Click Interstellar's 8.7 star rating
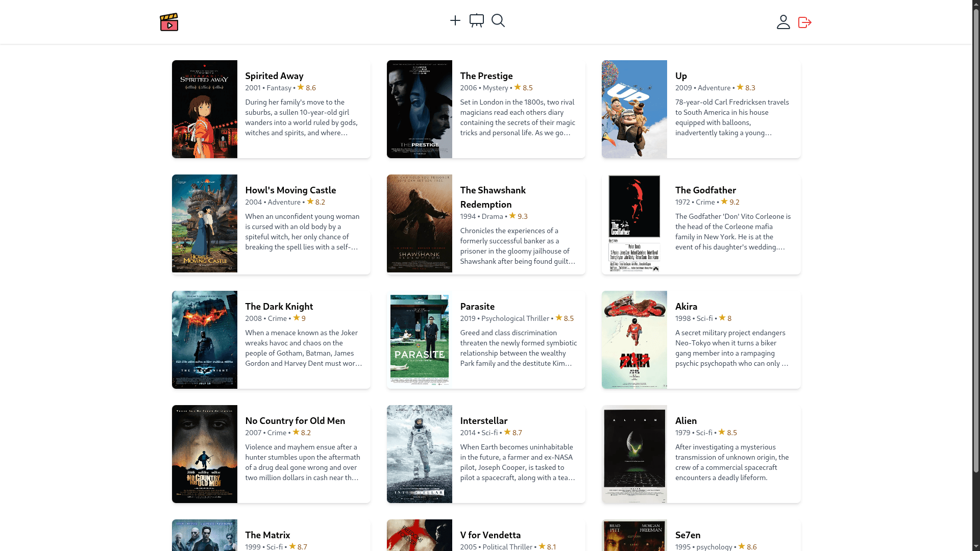 [513, 433]
